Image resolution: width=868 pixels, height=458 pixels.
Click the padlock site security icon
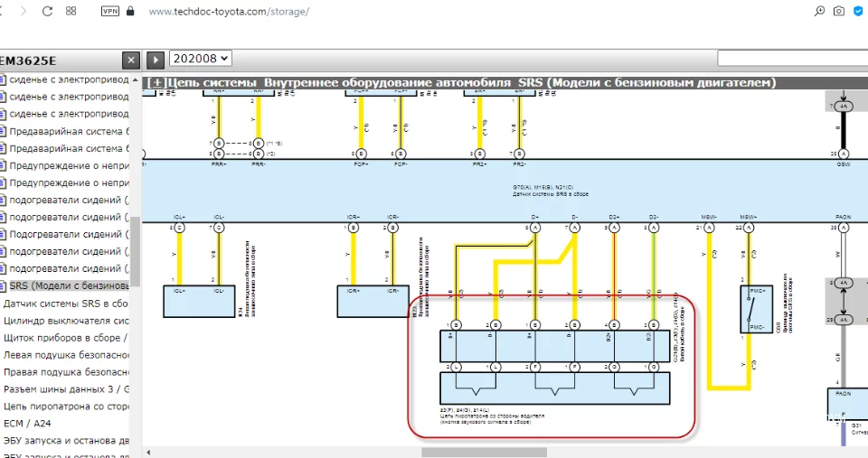(x=131, y=11)
